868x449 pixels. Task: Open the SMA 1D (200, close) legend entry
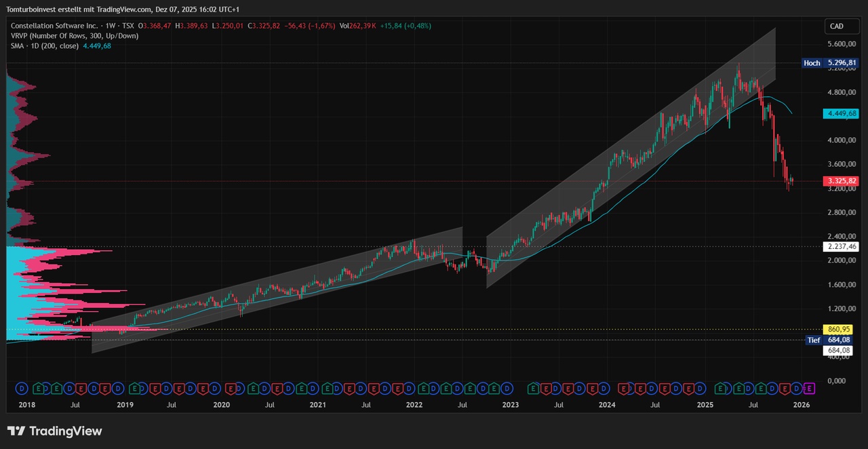point(45,46)
